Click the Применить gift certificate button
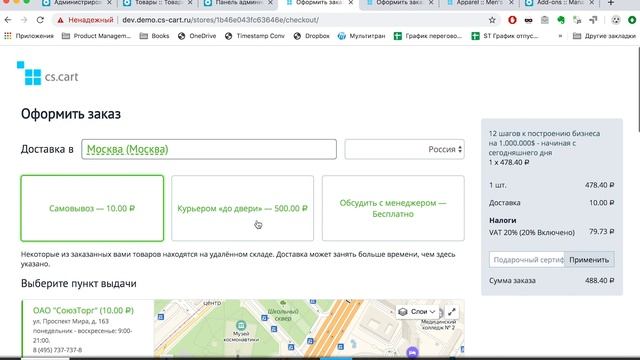 (x=589, y=260)
